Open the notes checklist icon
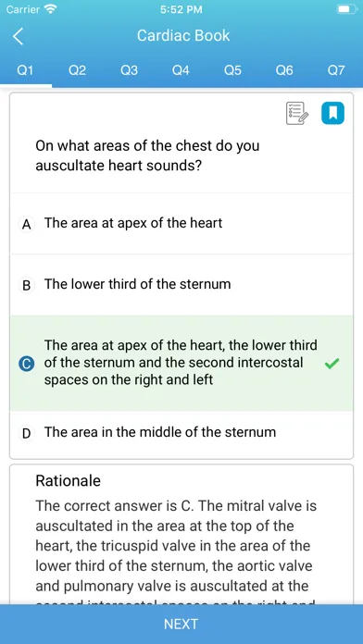Image resolution: width=363 pixels, height=644 pixels. point(297,114)
